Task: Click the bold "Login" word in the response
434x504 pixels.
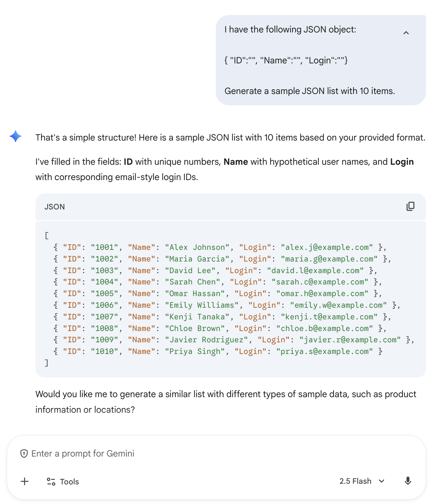Action: [402, 162]
